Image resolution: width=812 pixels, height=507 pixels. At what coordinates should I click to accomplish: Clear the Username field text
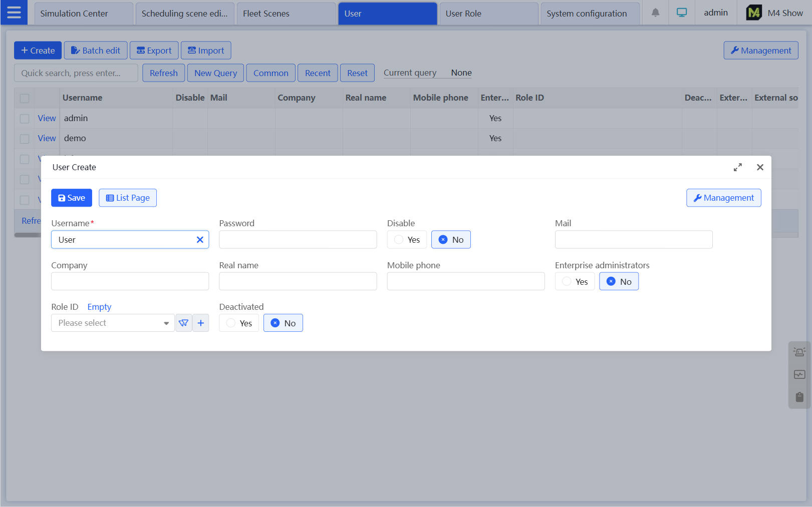tap(200, 240)
